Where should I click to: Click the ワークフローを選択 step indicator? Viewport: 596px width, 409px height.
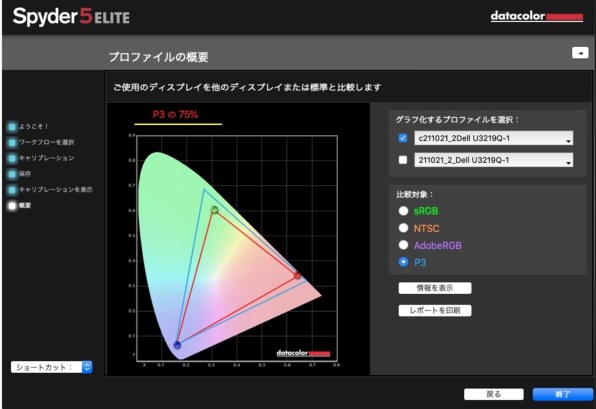point(12,142)
